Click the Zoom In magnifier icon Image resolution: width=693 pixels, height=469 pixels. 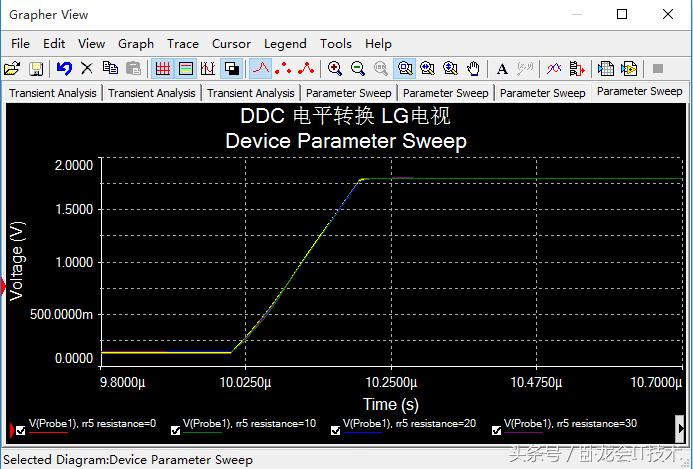pyautogui.click(x=335, y=69)
